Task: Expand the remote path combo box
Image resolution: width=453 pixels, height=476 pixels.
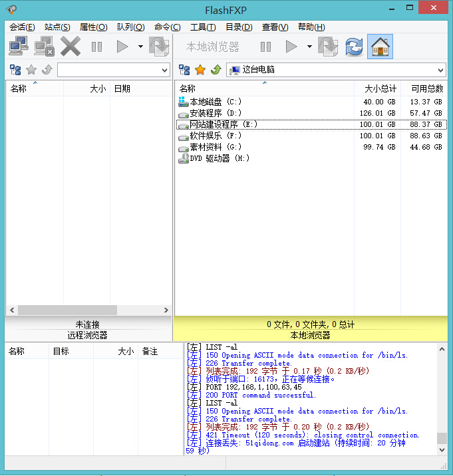Action: click(165, 70)
